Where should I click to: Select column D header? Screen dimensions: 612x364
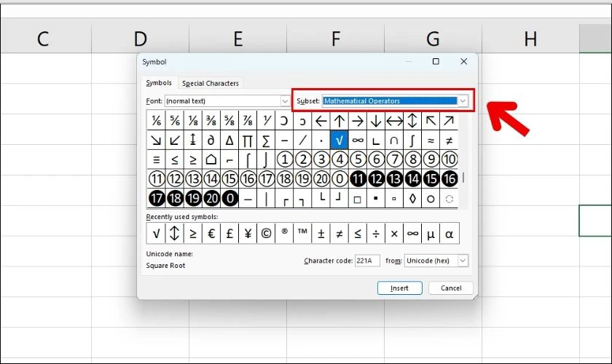[141, 39]
